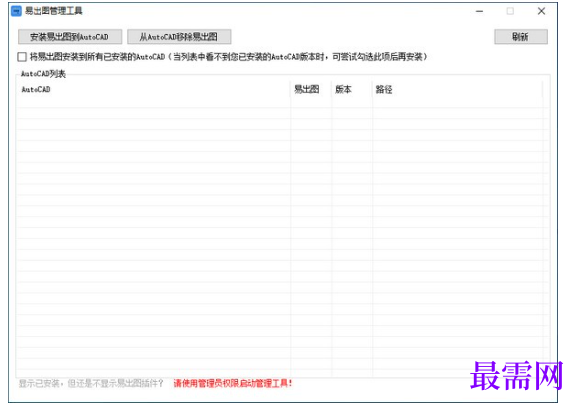Sort by the AutoCAD column header
This screenshot has width=582, height=407.
pos(153,89)
